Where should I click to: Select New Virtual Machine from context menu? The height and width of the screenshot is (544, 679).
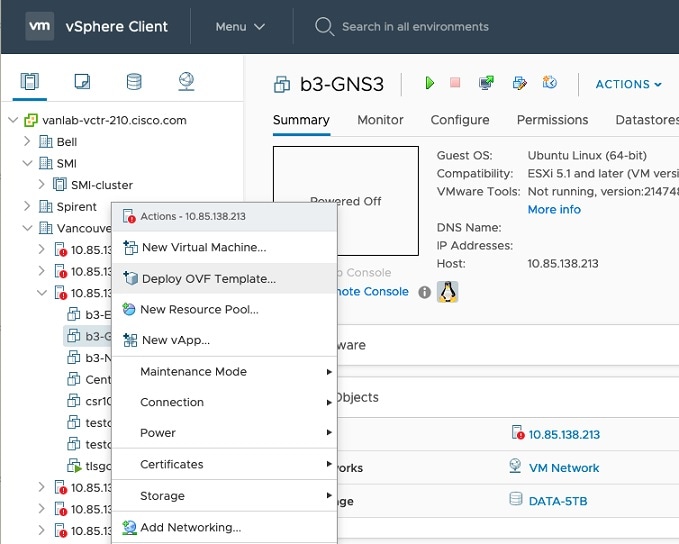click(224, 247)
